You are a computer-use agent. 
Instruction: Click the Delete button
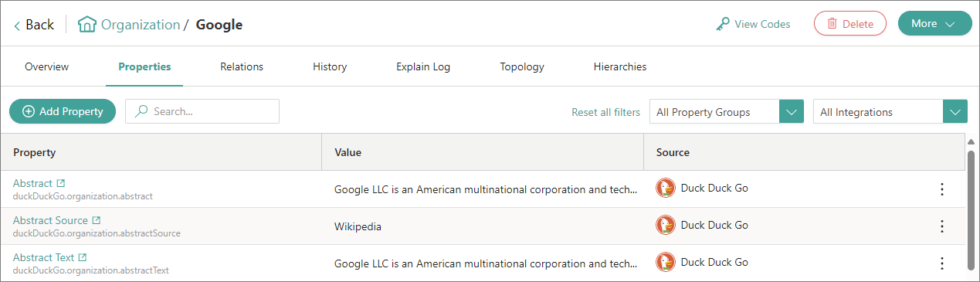click(x=850, y=23)
